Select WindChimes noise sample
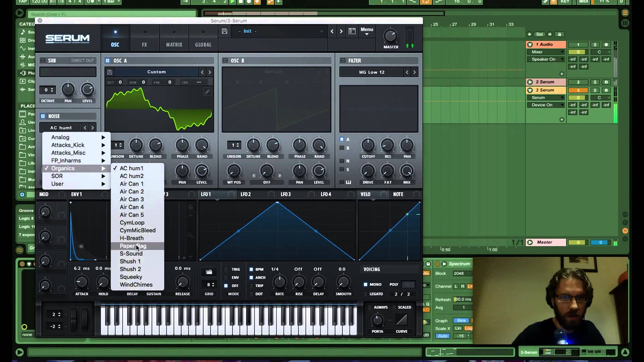Viewport: 644px width, 362px height. click(138, 285)
